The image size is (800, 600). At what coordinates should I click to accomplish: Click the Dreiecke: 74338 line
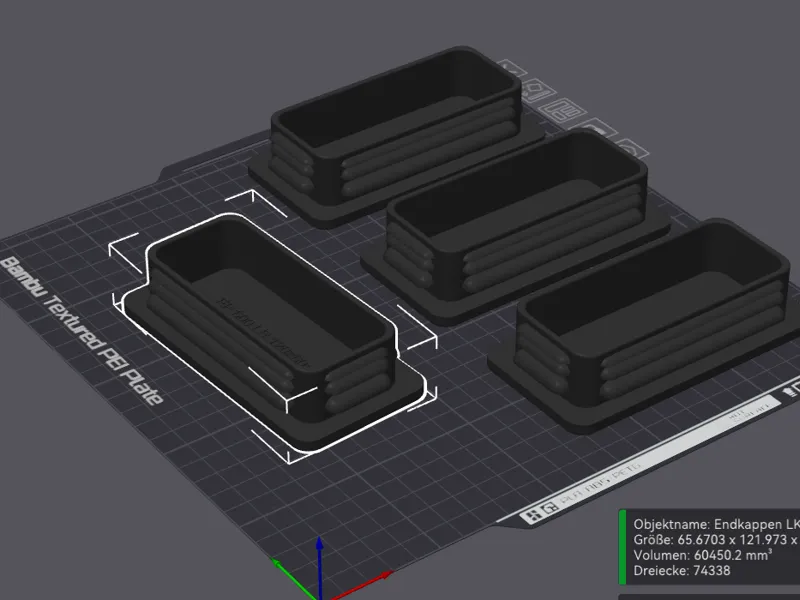pos(682,570)
